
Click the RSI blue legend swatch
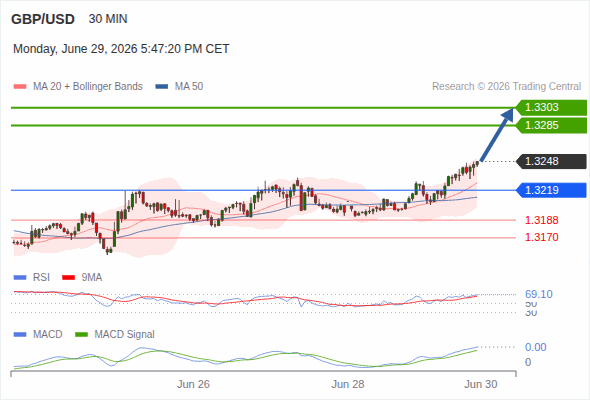(x=20, y=278)
